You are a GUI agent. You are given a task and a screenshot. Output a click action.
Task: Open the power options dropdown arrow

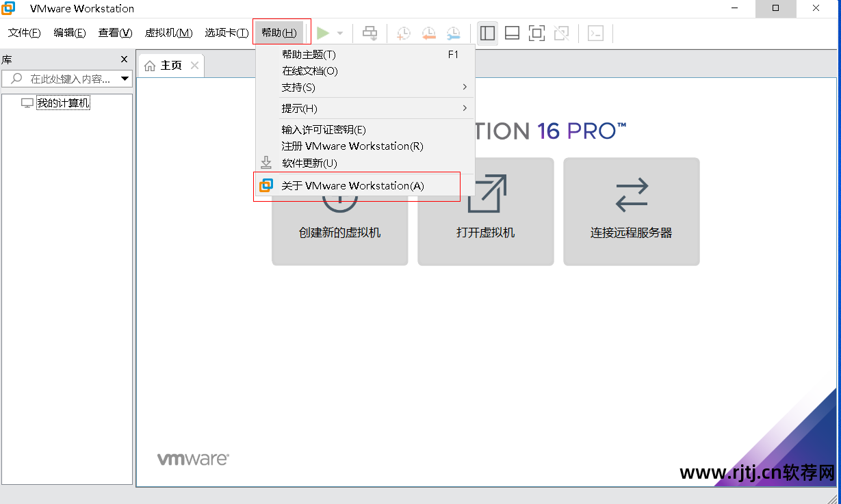click(x=340, y=33)
